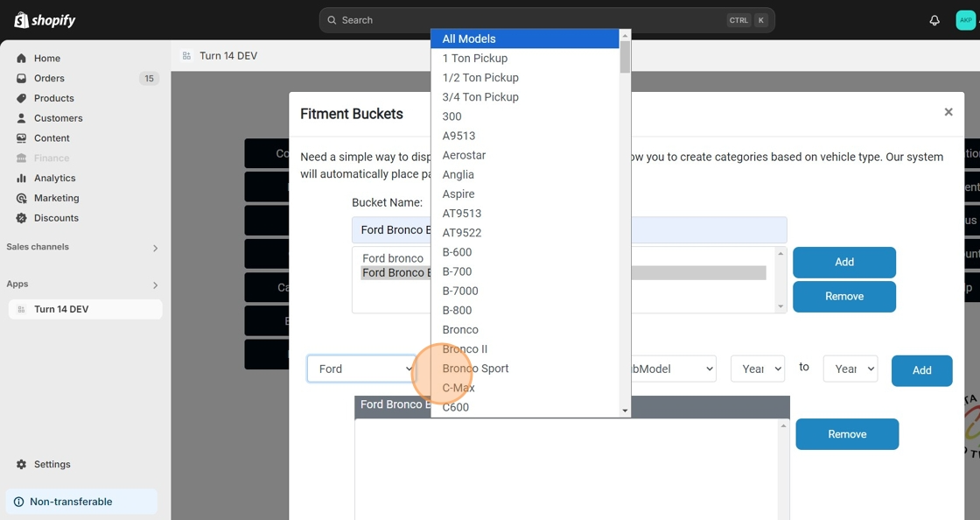Image resolution: width=980 pixels, height=520 pixels.
Task: Select Bronco II from the model list
Action: pos(525,348)
